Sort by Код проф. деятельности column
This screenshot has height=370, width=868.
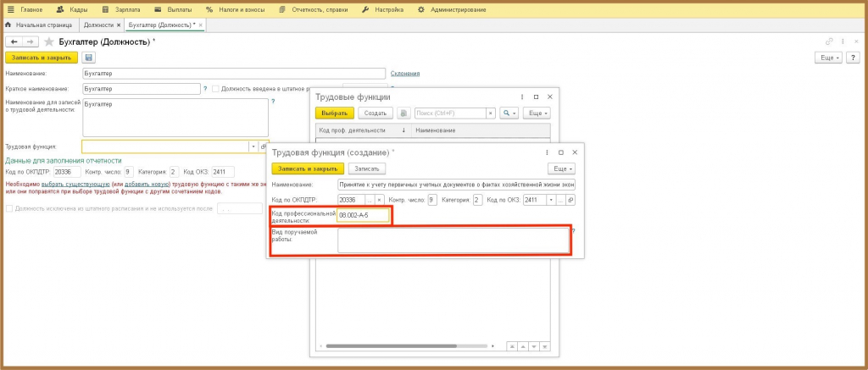(362, 130)
